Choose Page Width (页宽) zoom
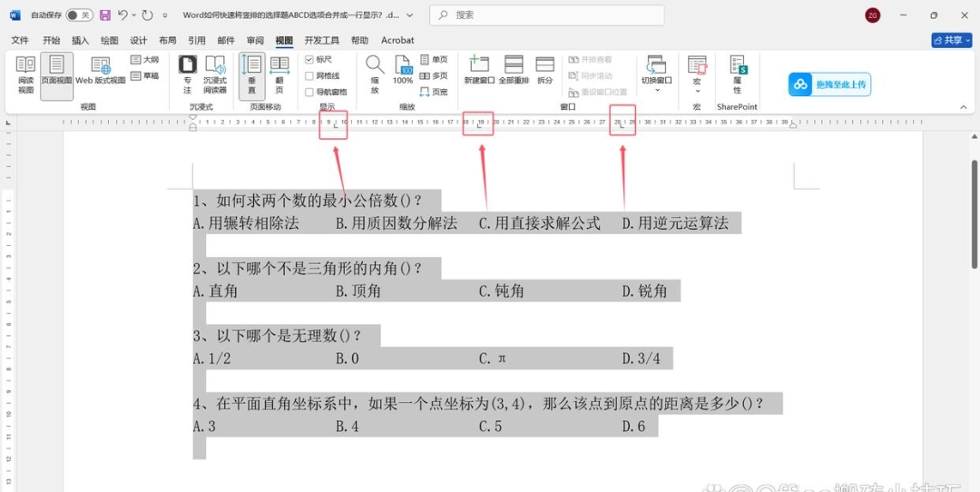This screenshot has height=492, width=980. click(434, 92)
